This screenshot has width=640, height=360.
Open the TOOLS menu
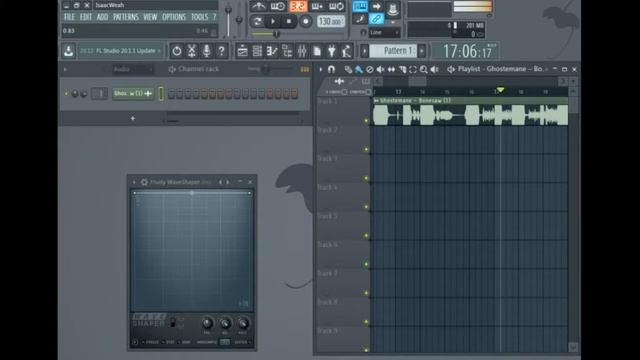tap(200, 17)
